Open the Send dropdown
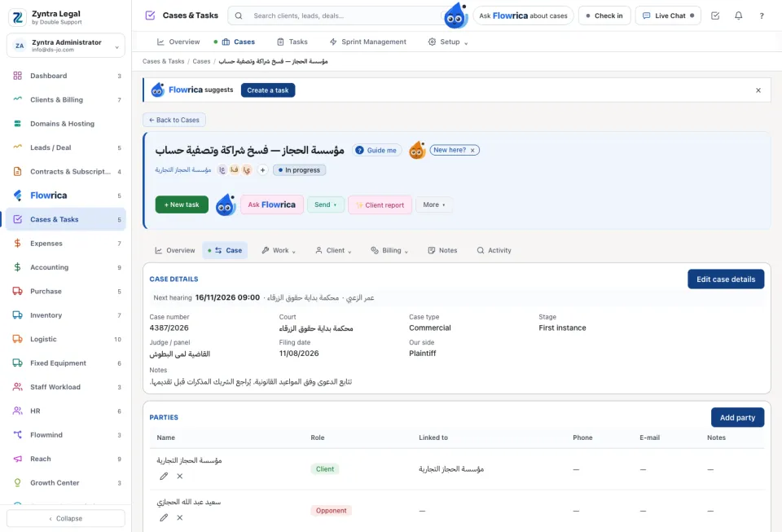The width and height of the screenshot is (782, 532). [325, 205]
